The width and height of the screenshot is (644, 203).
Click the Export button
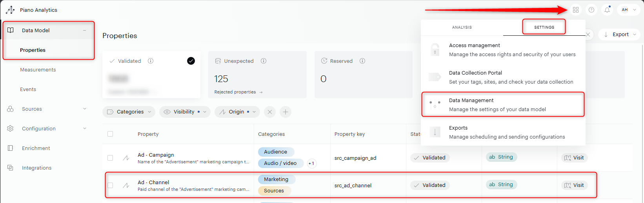(620, 35)
